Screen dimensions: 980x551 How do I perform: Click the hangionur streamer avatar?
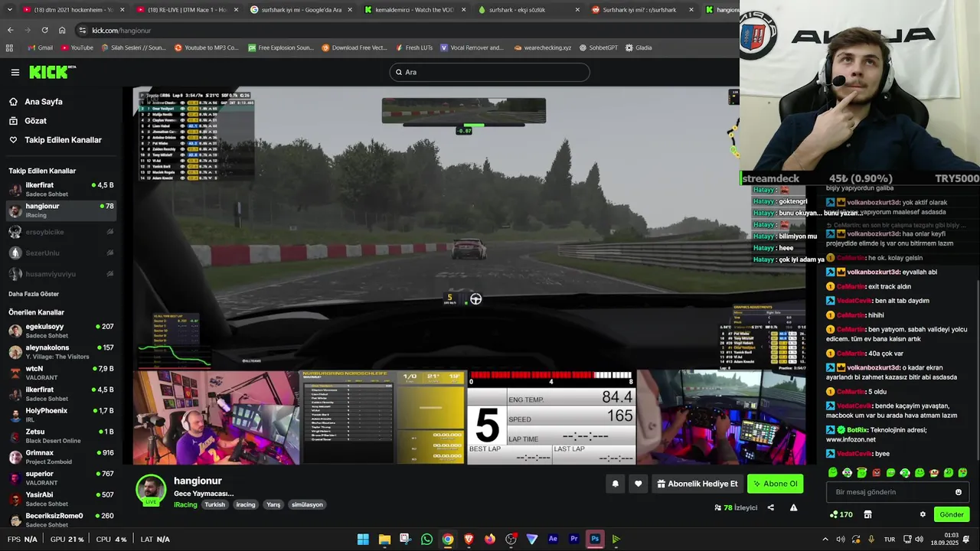click(x=151, y=490)
